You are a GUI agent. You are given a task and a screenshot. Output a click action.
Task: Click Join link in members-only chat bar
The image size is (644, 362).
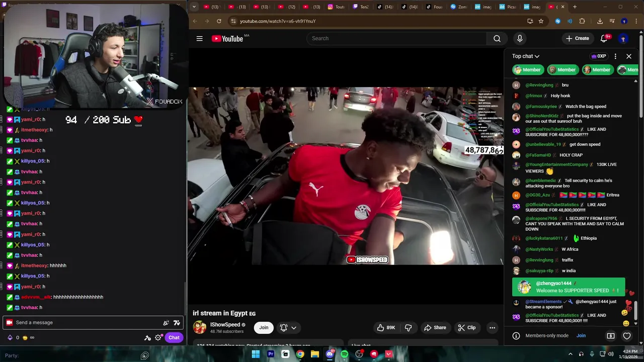581,336
